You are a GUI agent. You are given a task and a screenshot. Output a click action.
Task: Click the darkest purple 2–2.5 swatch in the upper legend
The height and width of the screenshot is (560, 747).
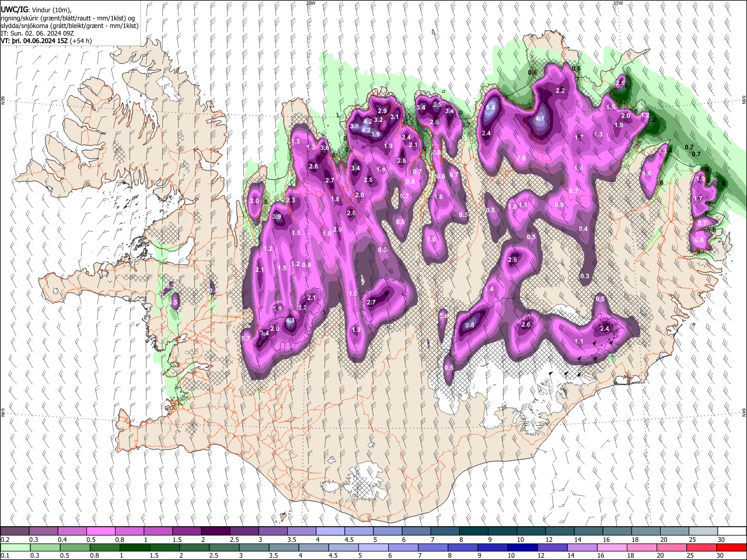click(x=215, y=531)
